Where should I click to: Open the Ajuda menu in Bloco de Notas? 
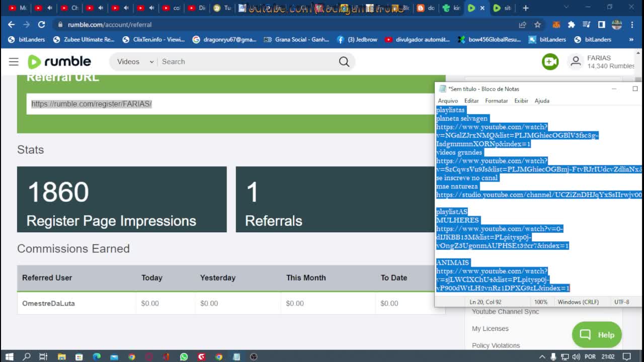542,101
